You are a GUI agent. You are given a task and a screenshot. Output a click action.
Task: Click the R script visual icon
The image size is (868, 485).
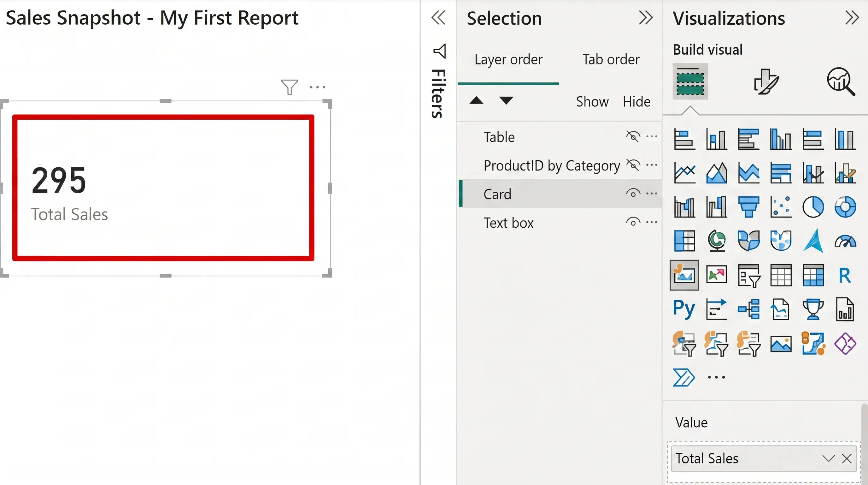tap(845, 275)
